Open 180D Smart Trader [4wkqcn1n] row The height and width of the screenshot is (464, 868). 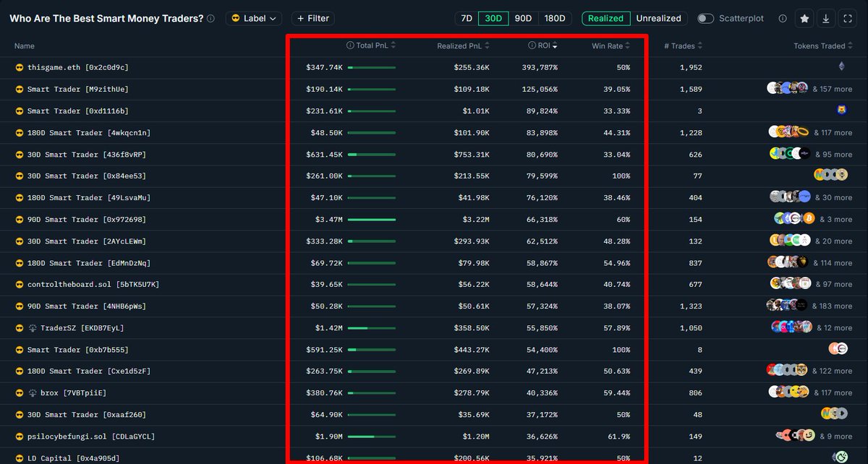click(434, 132)
